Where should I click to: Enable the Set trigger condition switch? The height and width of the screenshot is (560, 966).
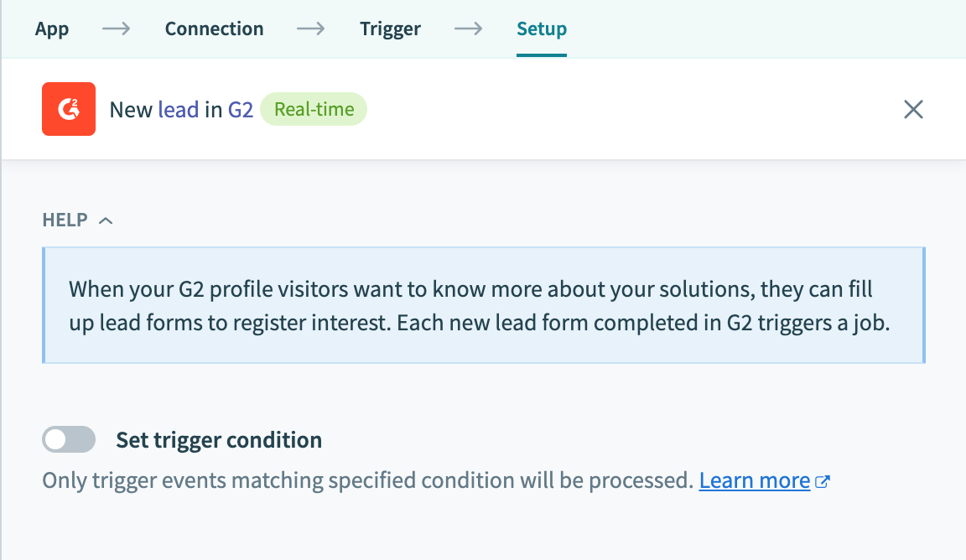69,439
